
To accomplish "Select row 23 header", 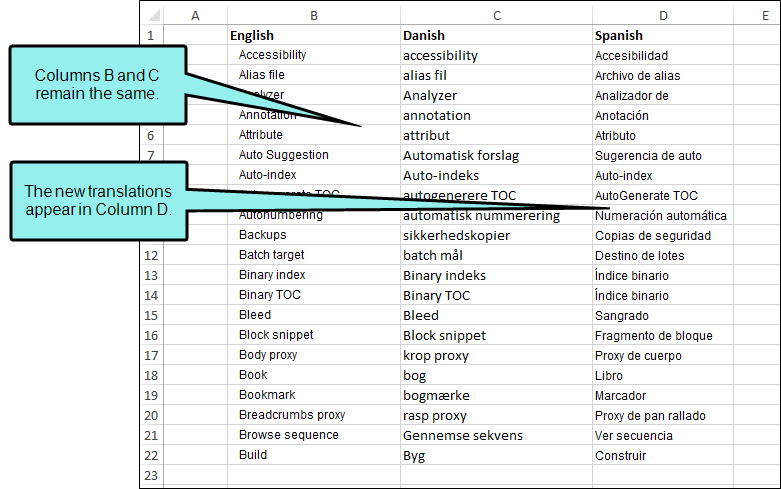I will point(151,476).
